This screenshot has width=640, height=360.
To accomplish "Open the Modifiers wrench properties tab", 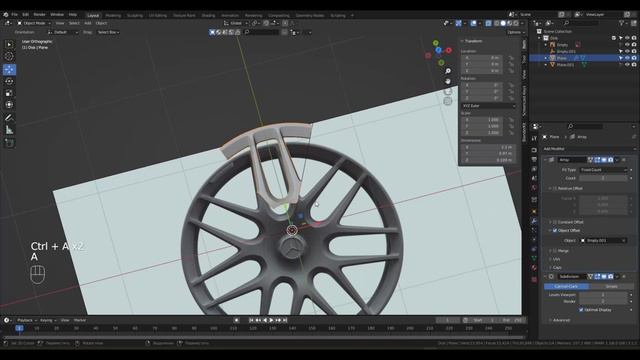I will point(534,221).
